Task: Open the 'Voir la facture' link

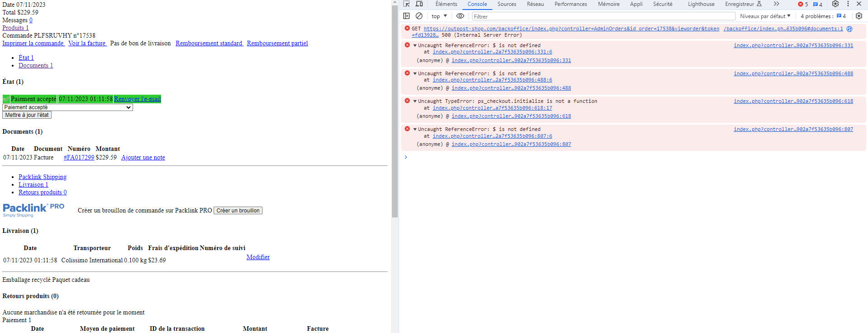Action: click(x=87, y=43)
